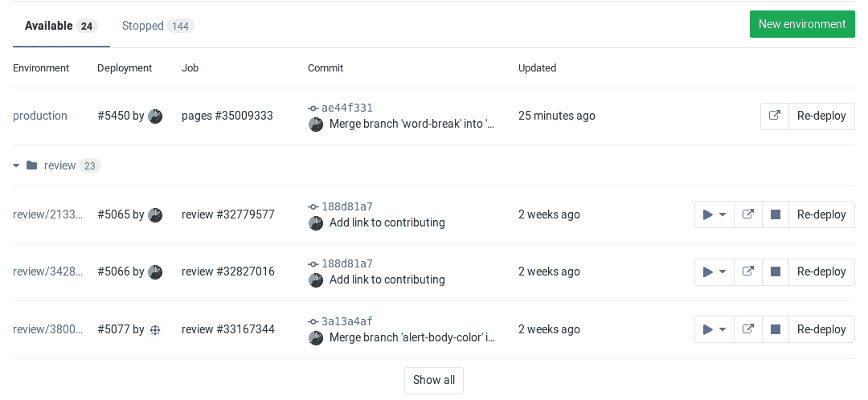Open manual actions dropdown for review/2133

coord(714,214)
